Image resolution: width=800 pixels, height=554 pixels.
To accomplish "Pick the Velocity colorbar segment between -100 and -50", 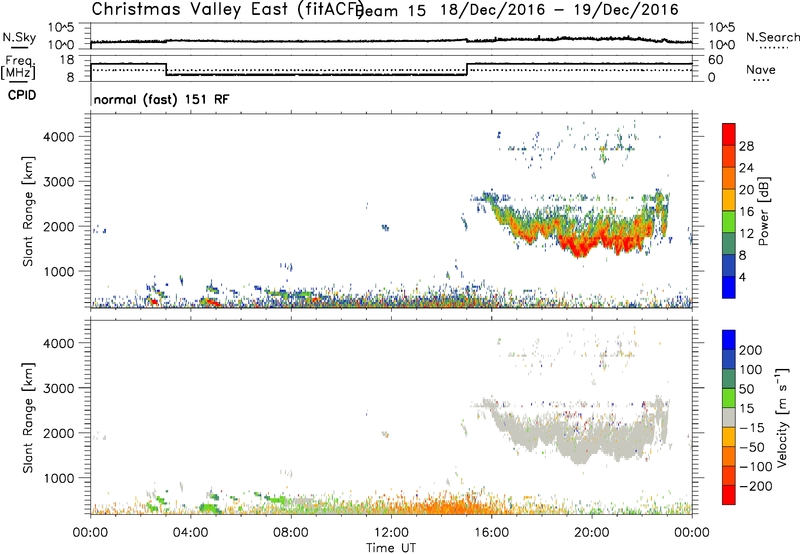I will [729, 456].
